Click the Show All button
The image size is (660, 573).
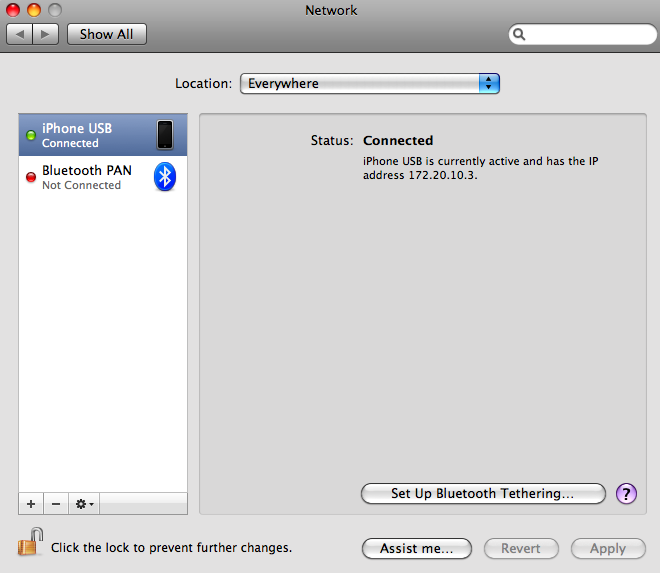pyautogui.click(x=106, y=34)
